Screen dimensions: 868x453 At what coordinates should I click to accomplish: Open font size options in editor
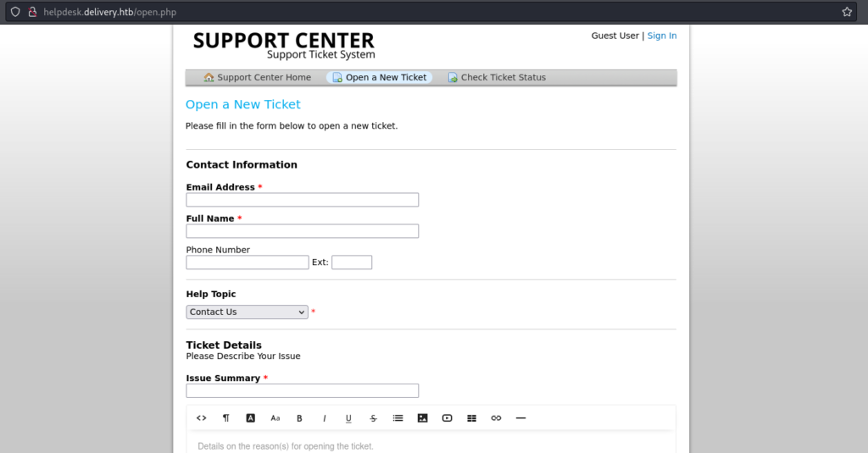tap(275, 418)
